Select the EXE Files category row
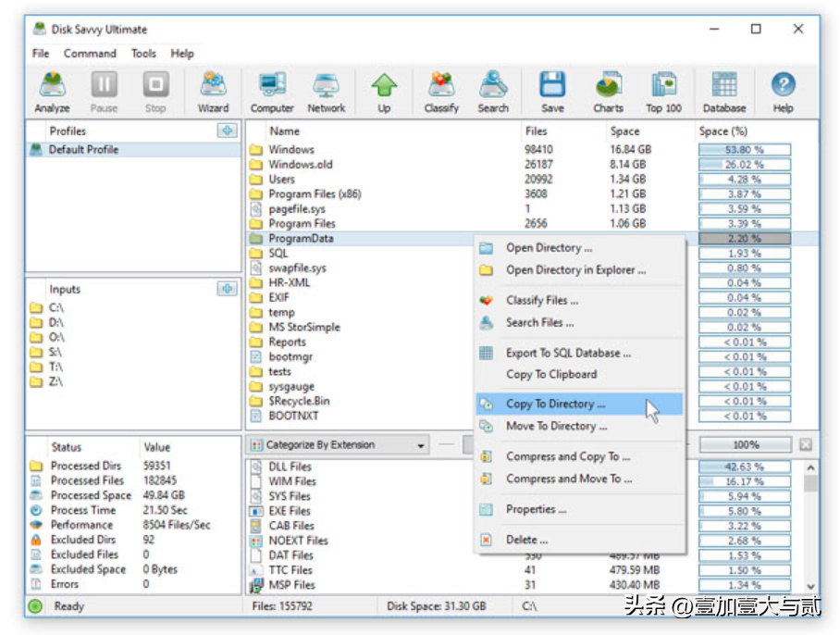The width and height of the screenshot is (840, 635). coord(361,511)
